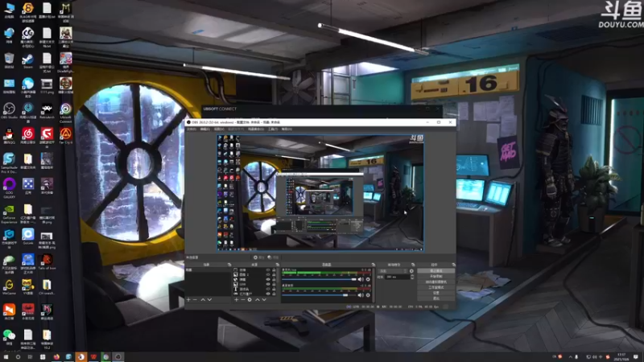Add a new source with the plus icon
Image resolution: width=644 pixels, height=362 pixels.
pyautogui.click(x=236, y=299)
